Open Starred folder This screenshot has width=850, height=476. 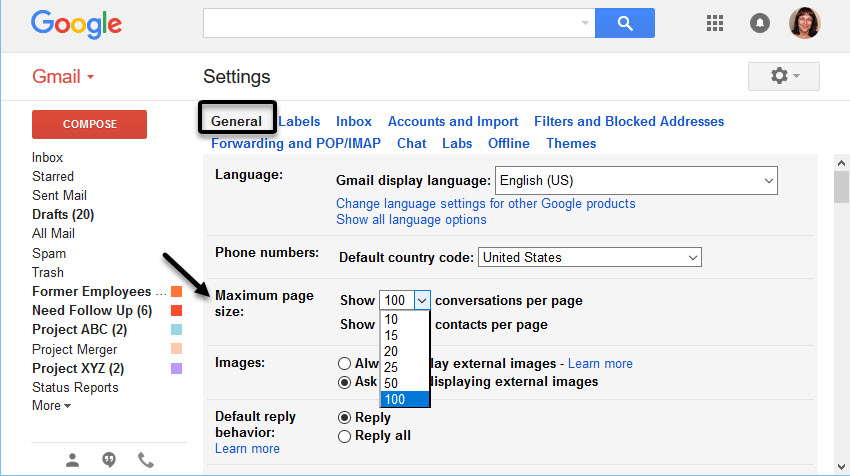[53, 176]
